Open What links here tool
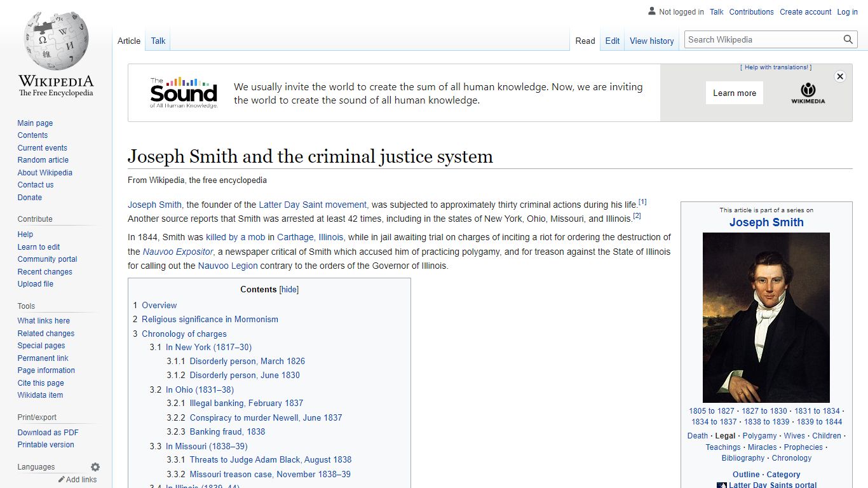 [43, 321]
